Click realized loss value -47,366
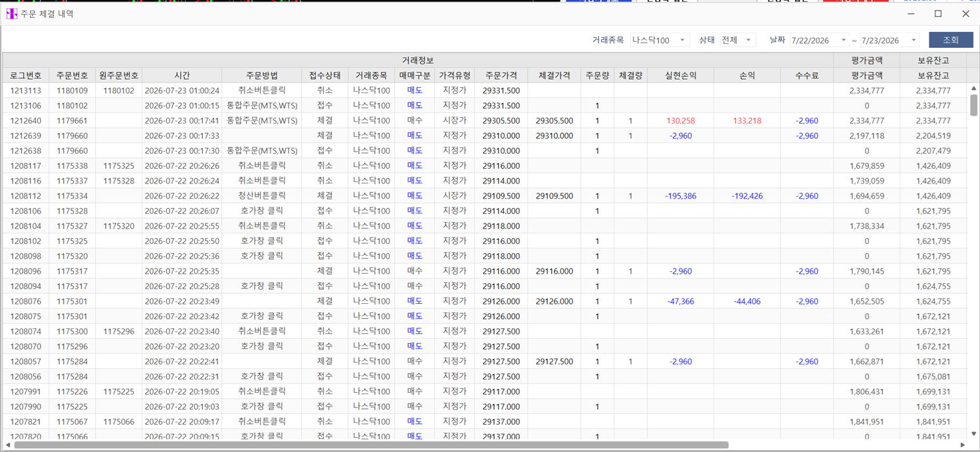The height and width of the screenshot is (452, 980). (681, 301)
